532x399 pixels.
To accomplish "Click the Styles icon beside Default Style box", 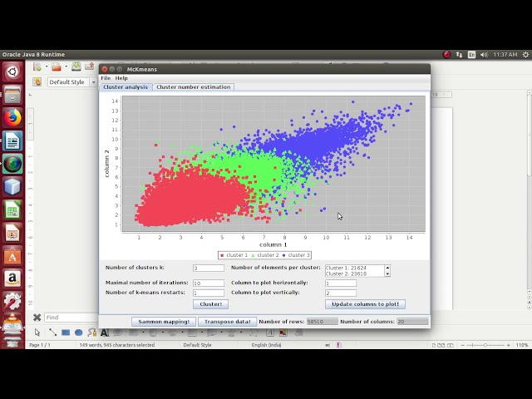I will 37,81.
